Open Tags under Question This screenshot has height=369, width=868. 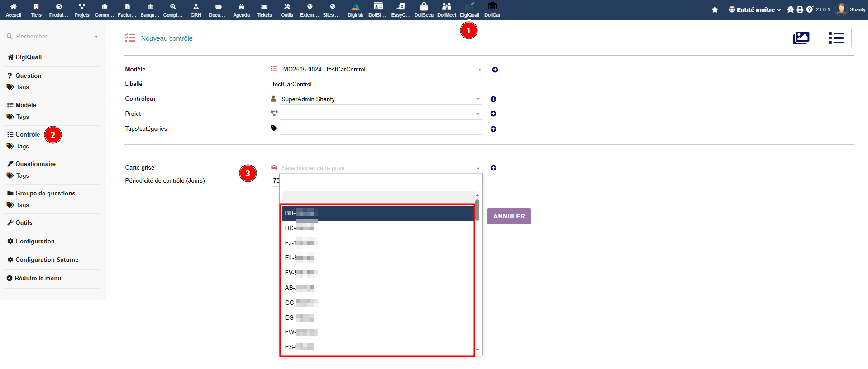point(22,87)
